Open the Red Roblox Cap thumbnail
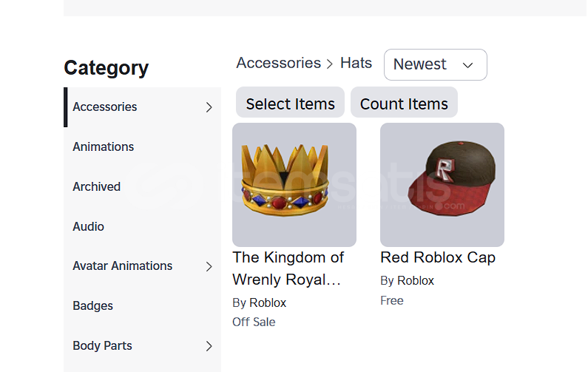 [x=442, y=185]
